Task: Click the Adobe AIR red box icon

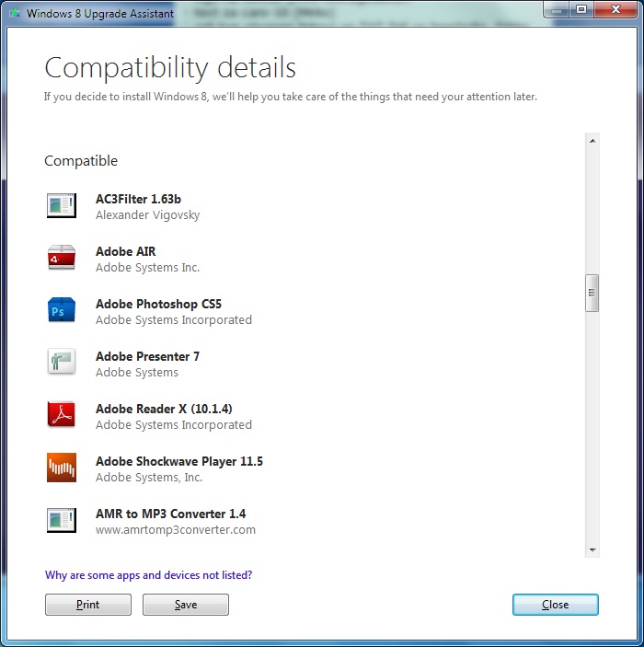Action: click(62, 258)
